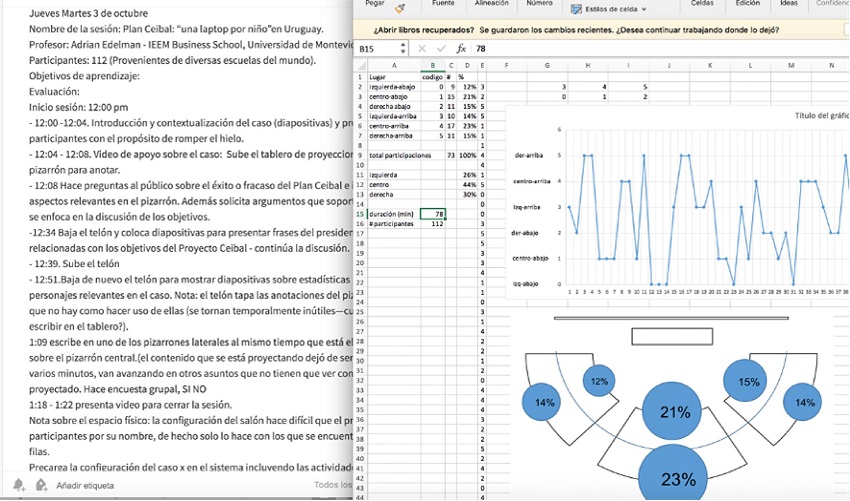Select the 12% blue circle shape
The height and width of the screenshot is (501, 850).
[x=599, y=381]
